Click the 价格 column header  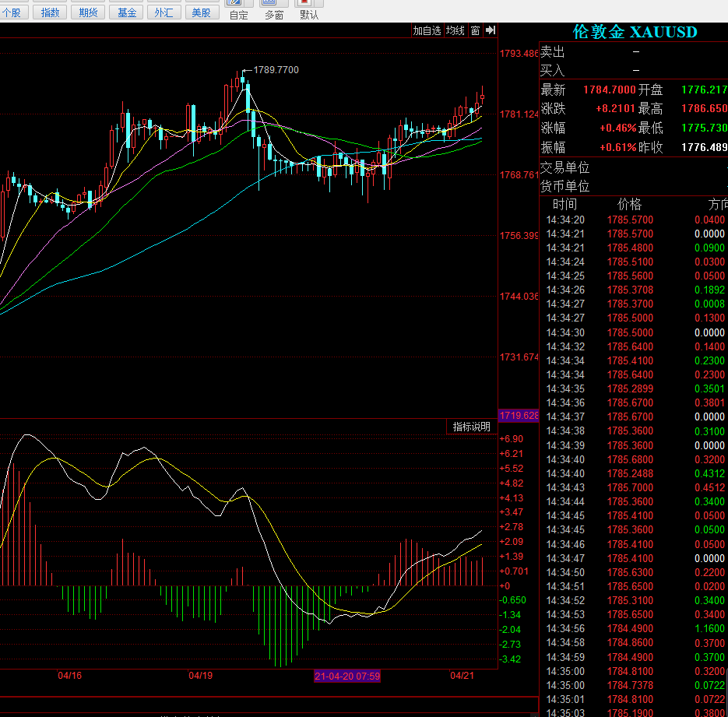[629, 204]
